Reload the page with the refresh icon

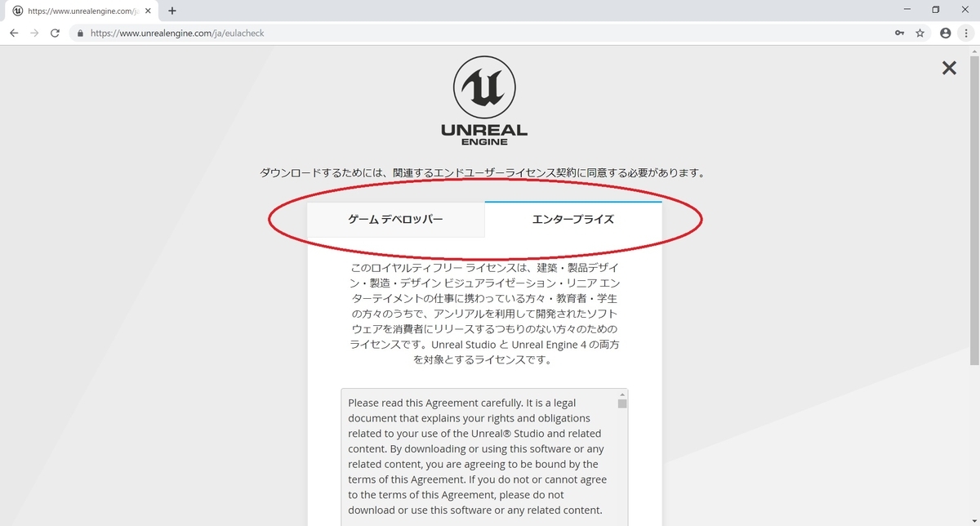[x=55, y=33]
